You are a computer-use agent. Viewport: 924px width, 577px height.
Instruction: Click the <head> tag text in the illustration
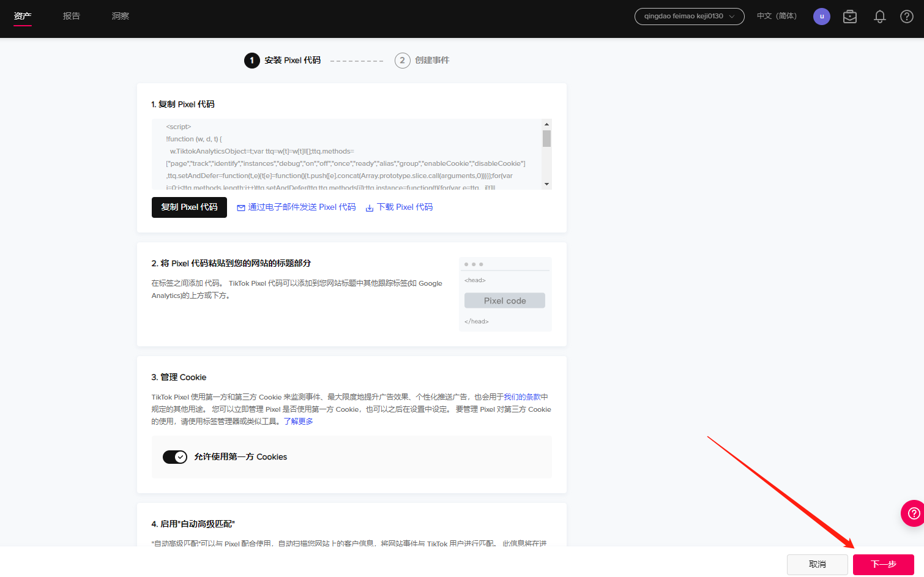pyautogui.click(x=475, y=280)
